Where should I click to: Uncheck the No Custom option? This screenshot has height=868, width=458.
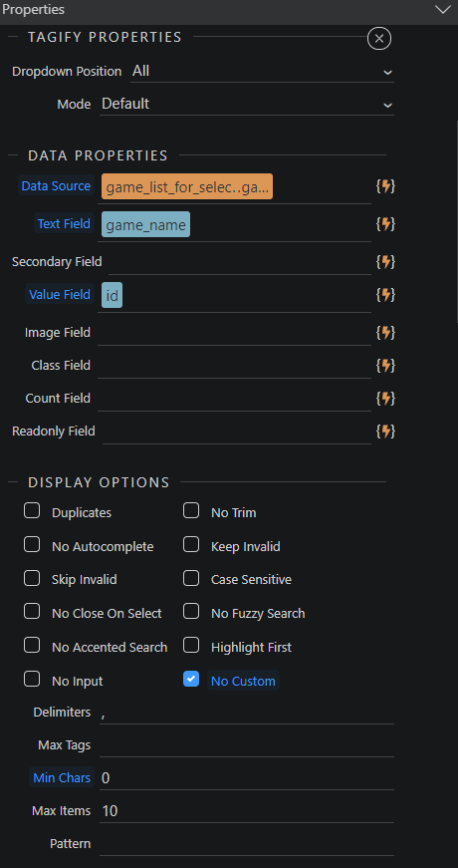(x=191, y=679)
